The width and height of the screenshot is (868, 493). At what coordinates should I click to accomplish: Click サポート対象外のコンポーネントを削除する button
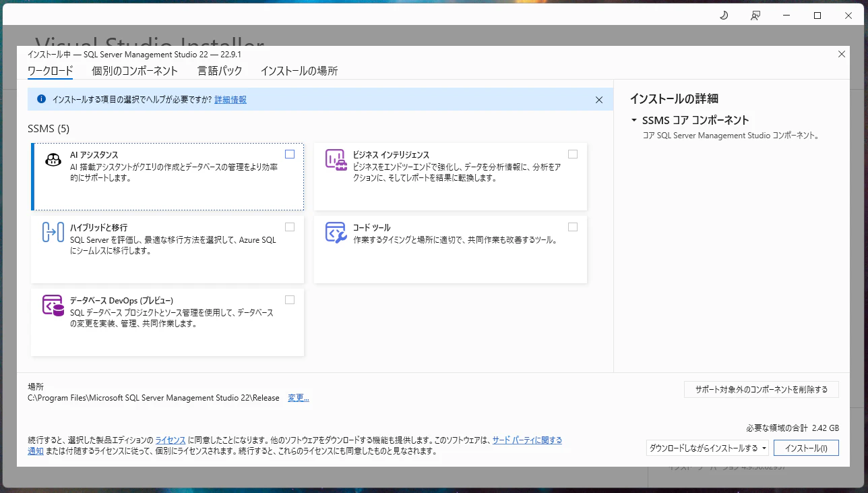(762, 390)
